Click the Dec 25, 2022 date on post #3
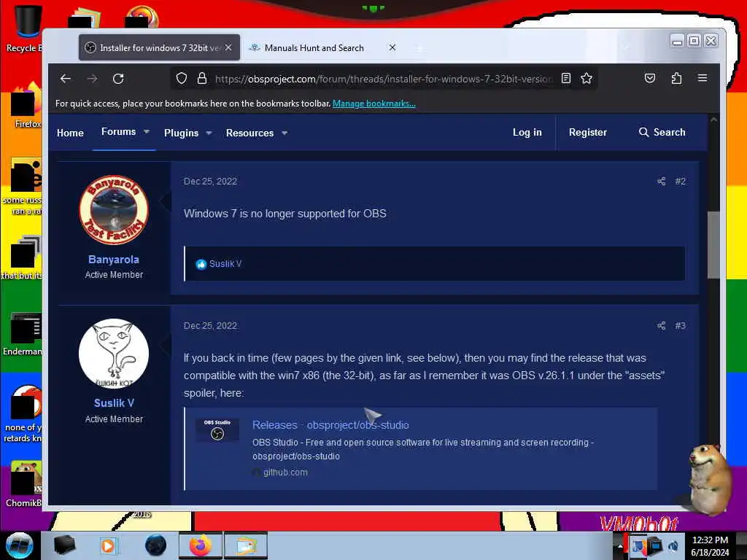 tap(210, 326)
